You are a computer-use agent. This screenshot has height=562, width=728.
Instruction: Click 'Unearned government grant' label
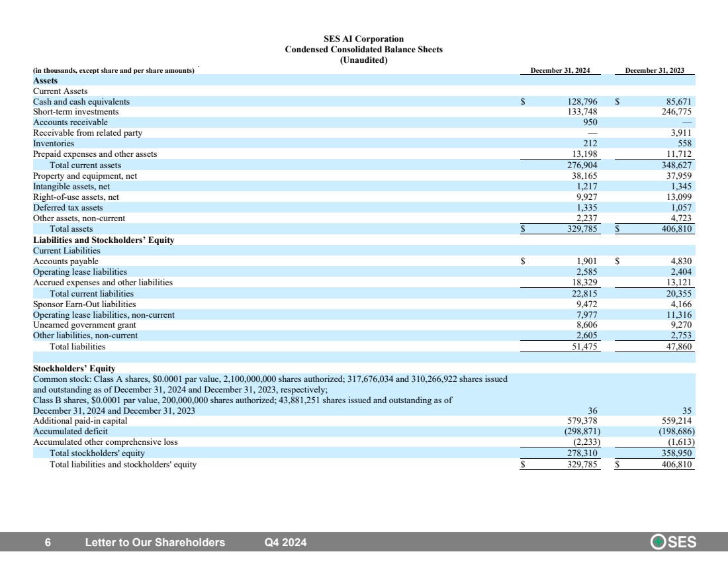click(85, 325)
